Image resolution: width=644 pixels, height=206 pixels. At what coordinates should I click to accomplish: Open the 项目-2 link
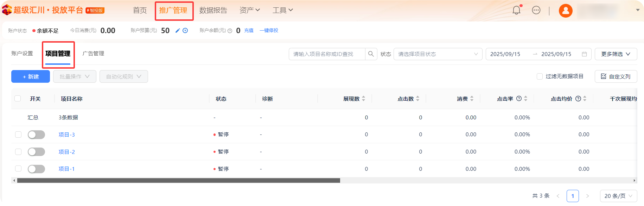[x=66, y=152]
